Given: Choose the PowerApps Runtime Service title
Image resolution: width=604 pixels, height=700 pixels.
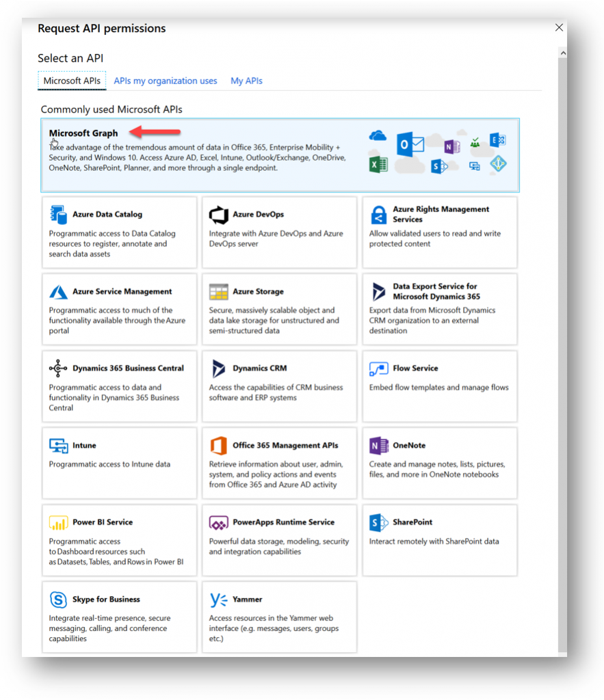Looking at the screenshot, I should (284, 522).
